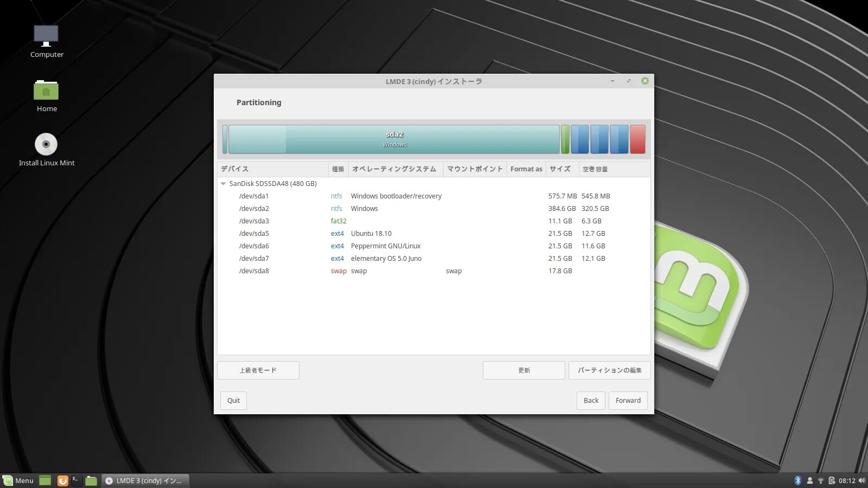868x488 pixels.
Task: Click the オペレーティングシステム column header
Action: coord(396,169)
